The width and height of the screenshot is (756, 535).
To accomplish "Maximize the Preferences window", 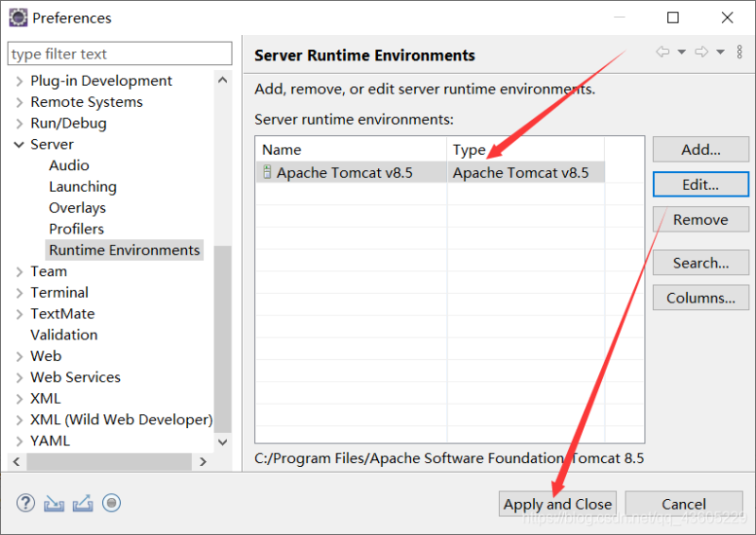I will click(673, 17).
